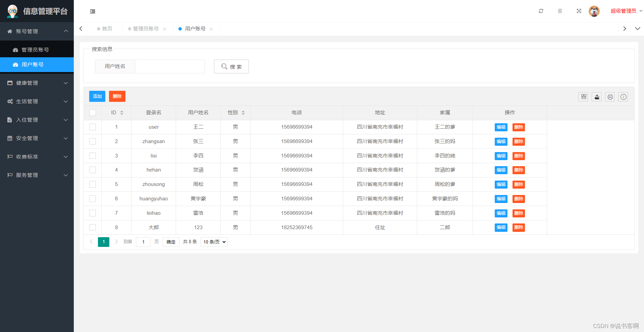Screen dimensions: 644x332
Task: Sort table by 性别 column arrows
Action: point(243,113)
